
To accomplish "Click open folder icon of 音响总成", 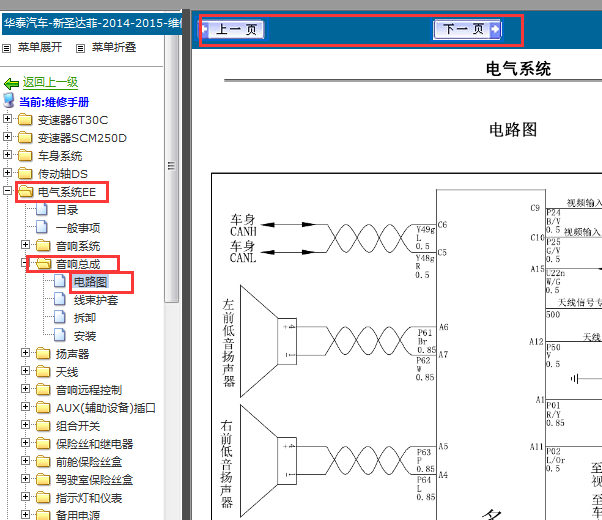I will (x=44, y=263).
